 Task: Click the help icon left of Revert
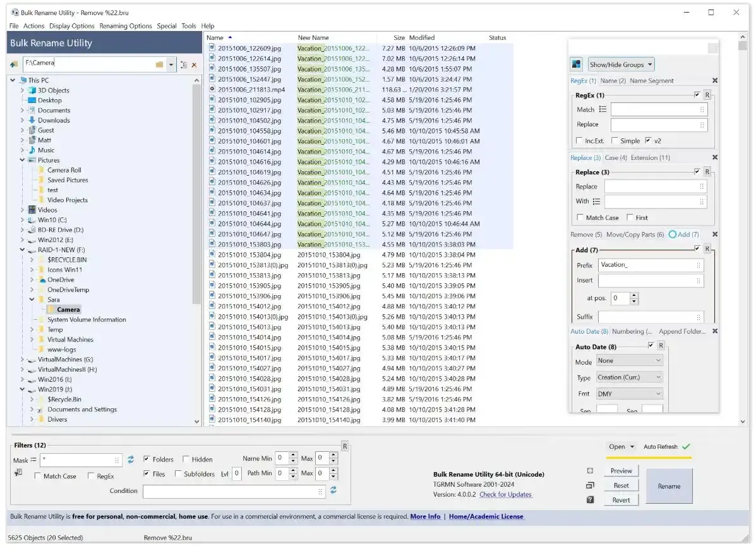point(590,500)
